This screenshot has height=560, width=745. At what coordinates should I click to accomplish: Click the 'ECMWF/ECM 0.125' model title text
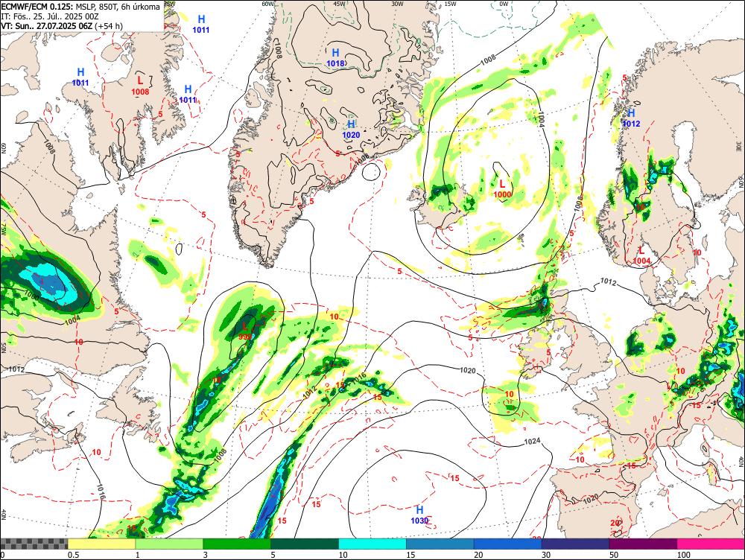[x=37, y=7]
